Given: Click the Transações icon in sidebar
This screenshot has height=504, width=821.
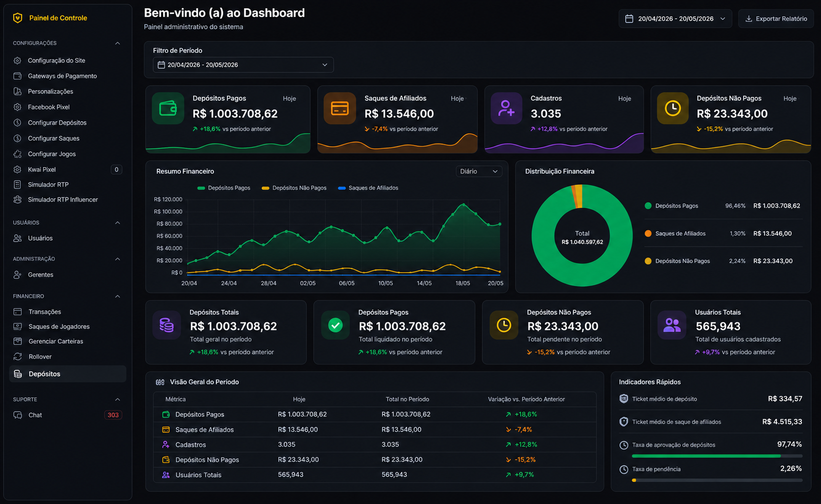Looking at the screenshot, I should (17, 312).
